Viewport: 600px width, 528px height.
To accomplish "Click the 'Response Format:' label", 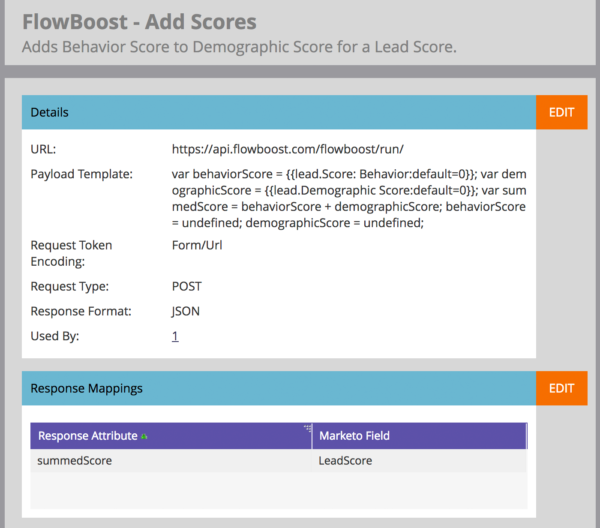I will pos(81,311).
